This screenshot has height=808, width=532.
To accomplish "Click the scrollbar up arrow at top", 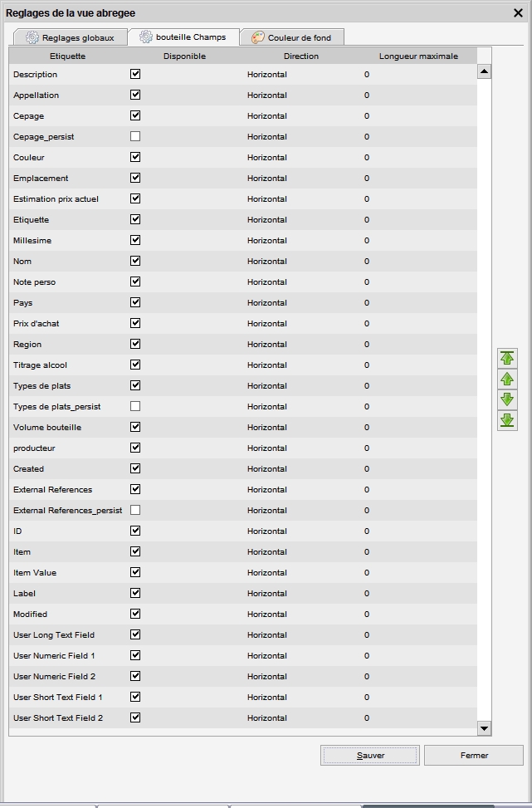I will [484, 71].
